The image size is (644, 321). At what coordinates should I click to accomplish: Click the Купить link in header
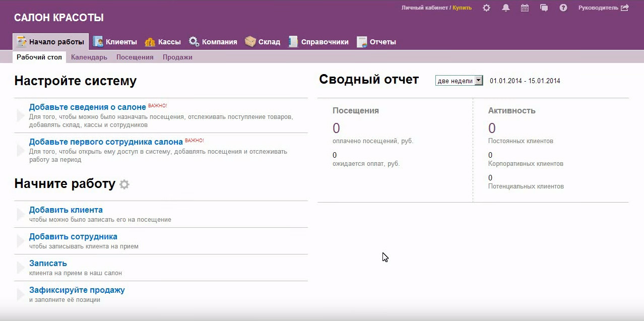click(x=462, y=8)
